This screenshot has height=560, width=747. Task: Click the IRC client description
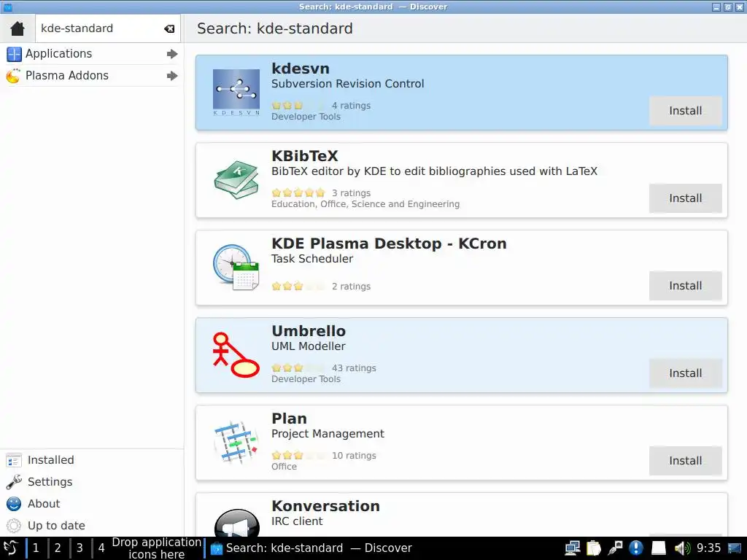298,522
